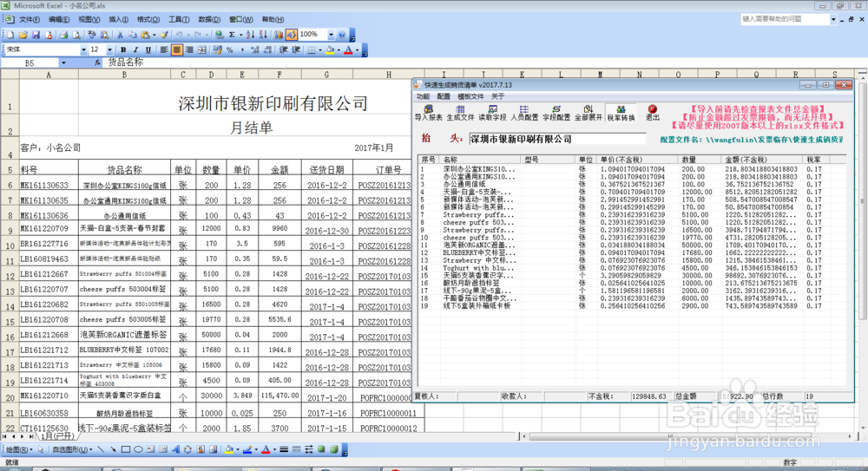
Task: Expand the Font Color dropdown arrow
Action: point(357,49)
